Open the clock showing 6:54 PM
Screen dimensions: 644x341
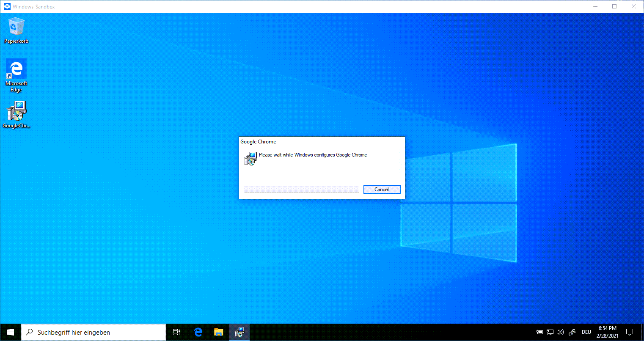[x=608, y=332]
